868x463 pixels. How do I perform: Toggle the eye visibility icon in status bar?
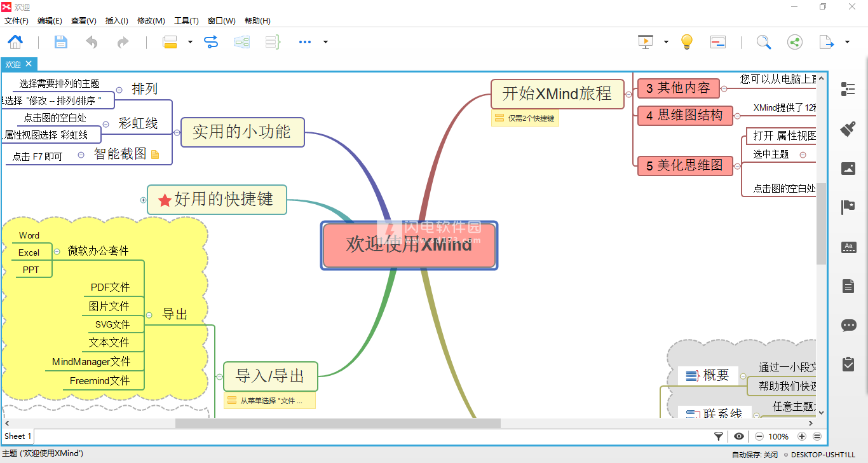(x=739, y=436)
